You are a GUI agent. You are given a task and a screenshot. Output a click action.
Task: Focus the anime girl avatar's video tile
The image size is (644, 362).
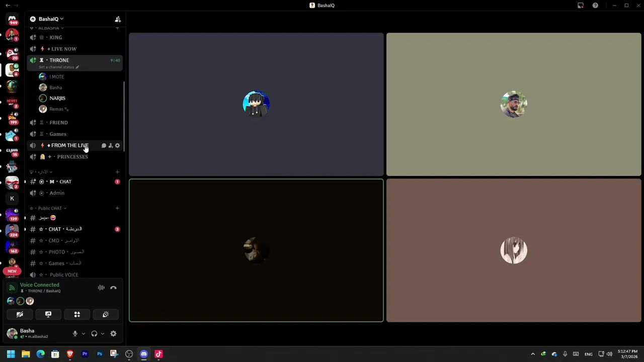pos(514,250)
